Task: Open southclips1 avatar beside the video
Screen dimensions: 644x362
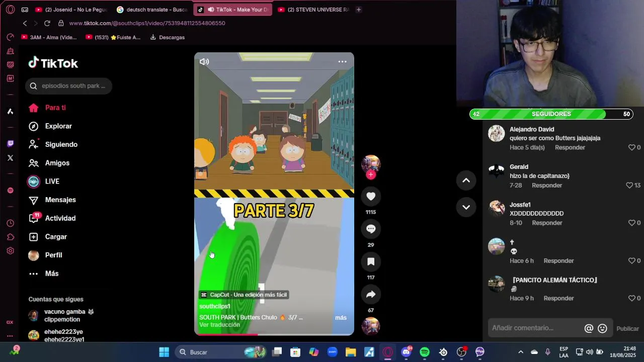Action: pos(371,164)
